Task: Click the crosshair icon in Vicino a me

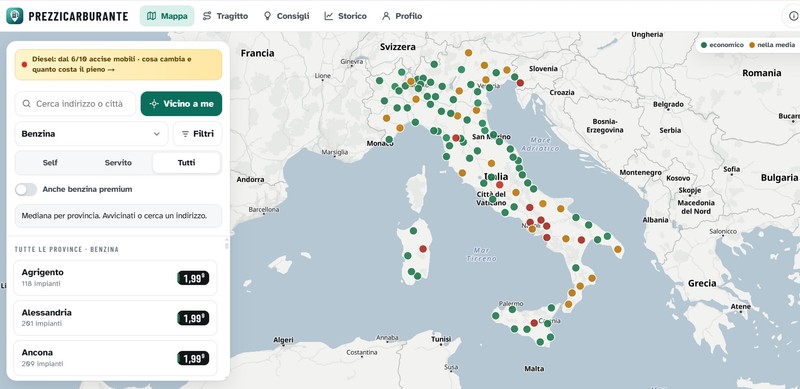Action: (x=154, y=104)
